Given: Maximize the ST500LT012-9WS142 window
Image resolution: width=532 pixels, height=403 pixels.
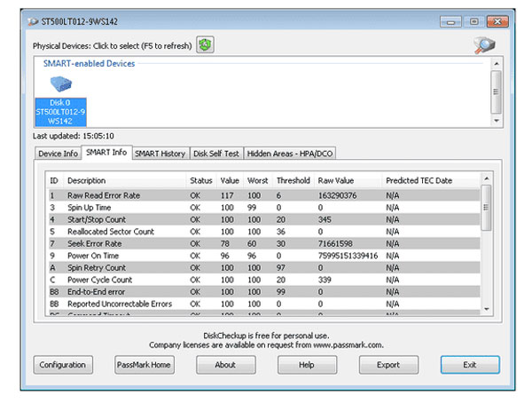Looking at the screenshot, I should click(x=474, y=22).
